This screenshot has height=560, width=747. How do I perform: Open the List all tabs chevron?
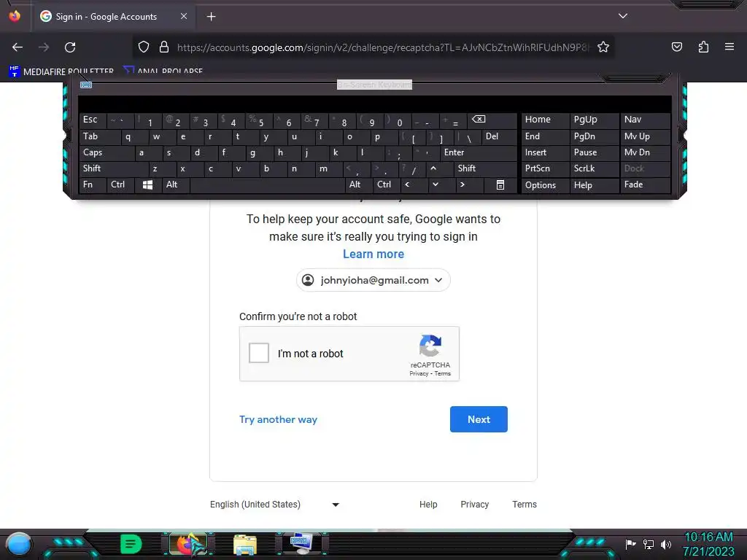(623, 16)
